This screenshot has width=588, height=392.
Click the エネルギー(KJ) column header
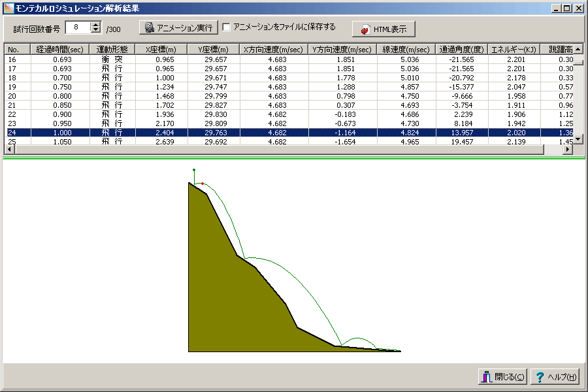[x=514, y=50]
